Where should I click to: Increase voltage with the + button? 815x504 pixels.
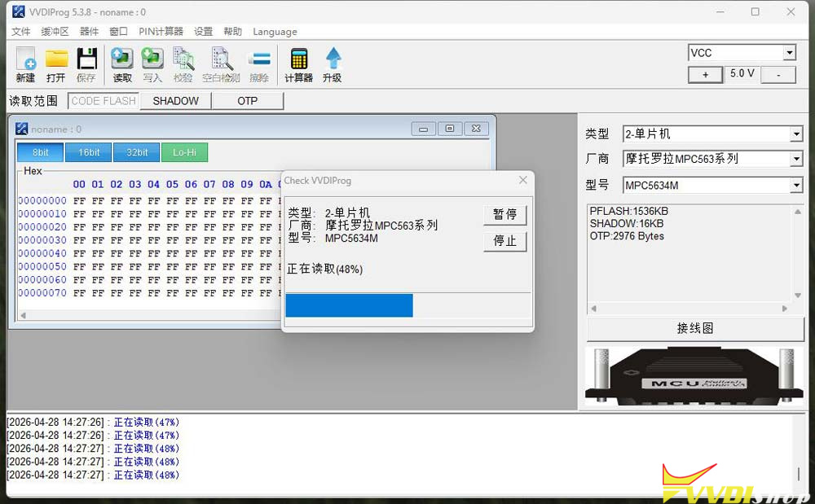point(705,75)
